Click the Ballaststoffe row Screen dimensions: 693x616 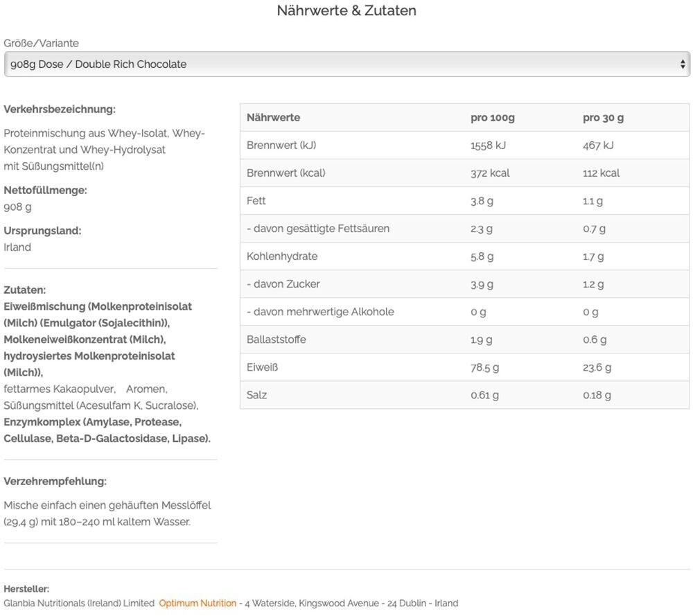pos(464,340)
